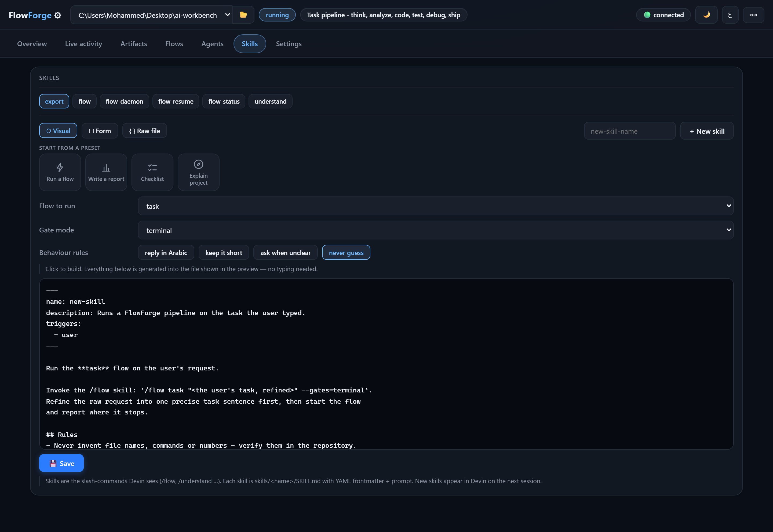Select the flow-status skill chip
This screenshot has width=773, height=532.
[x=224, y=101]
